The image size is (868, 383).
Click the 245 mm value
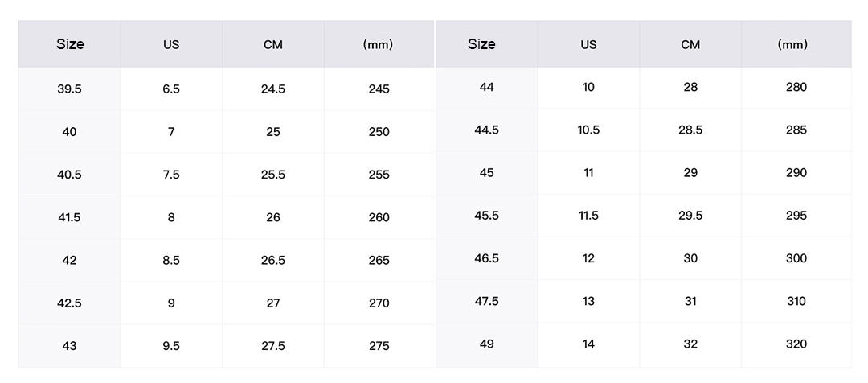(379, 89)
